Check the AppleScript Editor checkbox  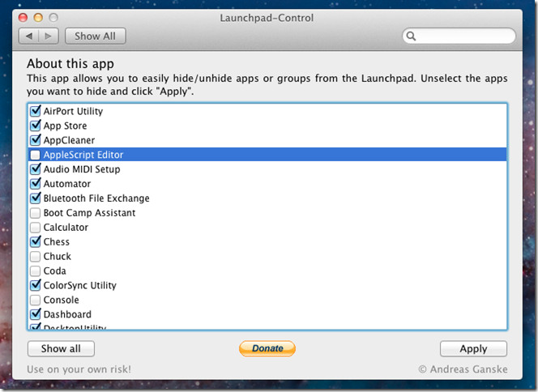(36, 155)
